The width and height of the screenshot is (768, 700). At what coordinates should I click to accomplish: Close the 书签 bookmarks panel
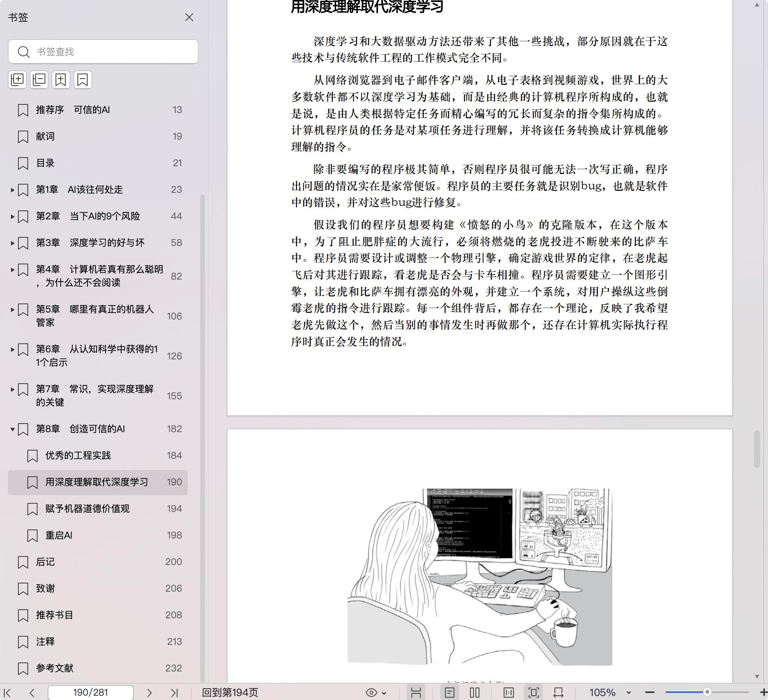[189, 17]
